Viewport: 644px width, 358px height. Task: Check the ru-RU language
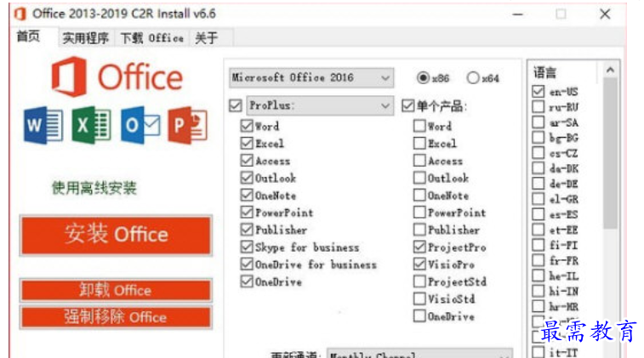pyautogui.click(x=538, y=107)
